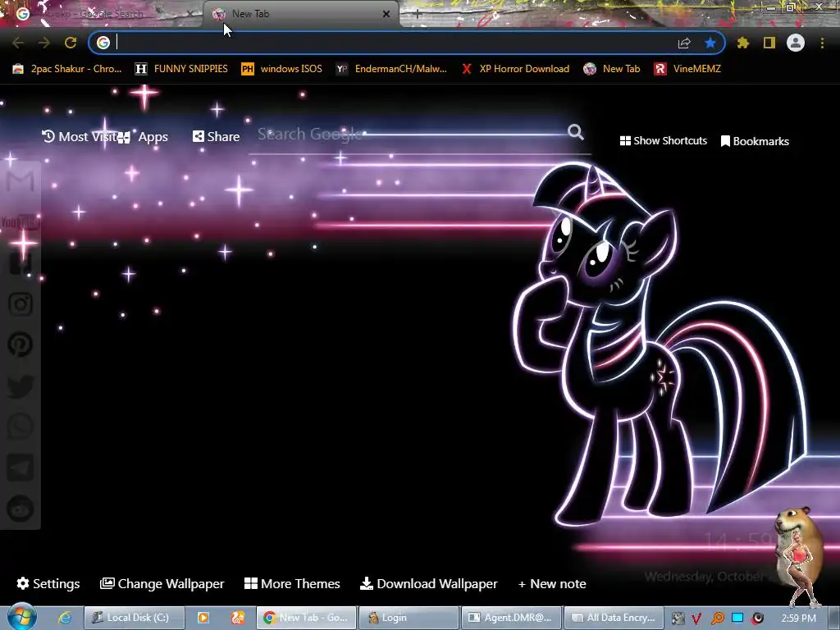This screenshot has height=630, width=840.
Task: Click Download Wallpaper
Action: pyautogui.click(x=428, y=583)
